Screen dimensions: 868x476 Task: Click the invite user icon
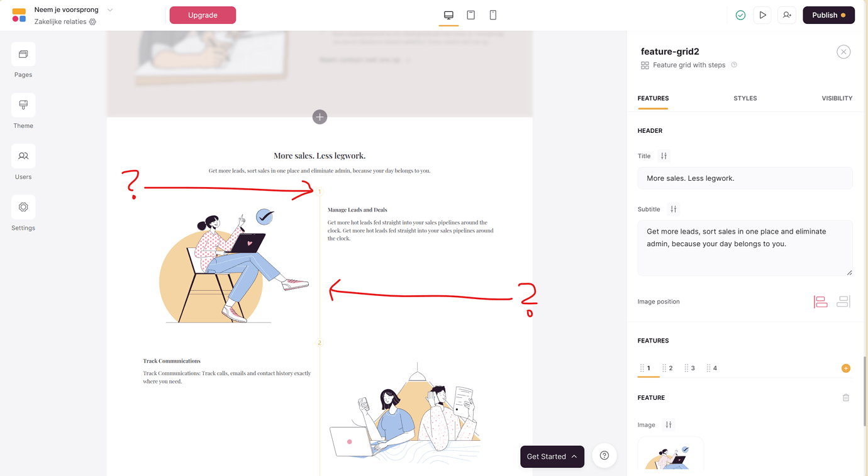pos(787,15)
